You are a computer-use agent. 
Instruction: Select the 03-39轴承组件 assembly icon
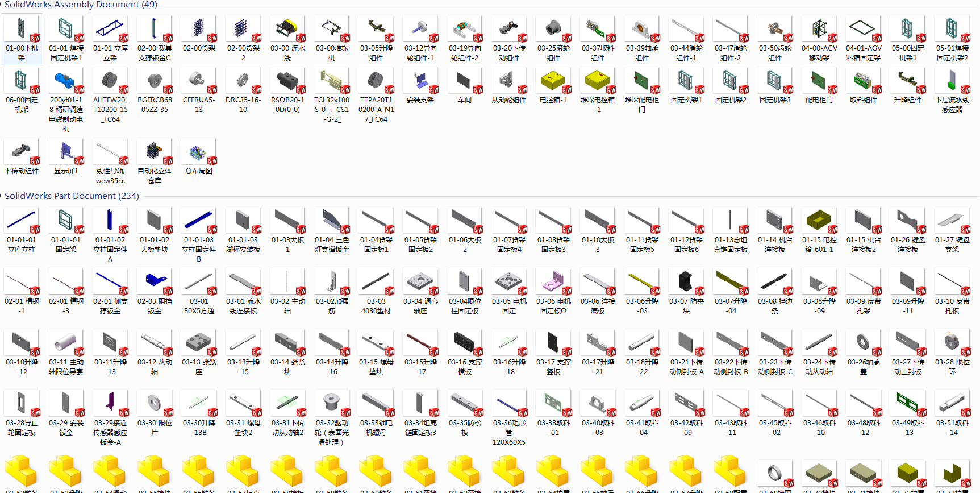pos(642,28)
